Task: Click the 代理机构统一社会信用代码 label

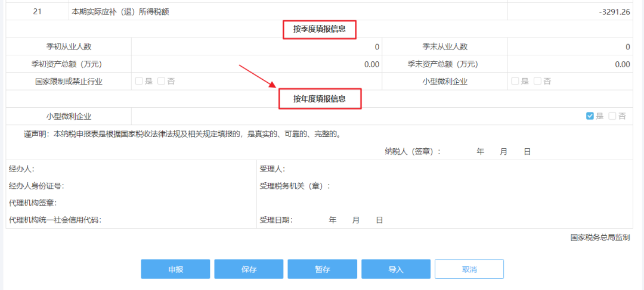Action: click(55, 220)
